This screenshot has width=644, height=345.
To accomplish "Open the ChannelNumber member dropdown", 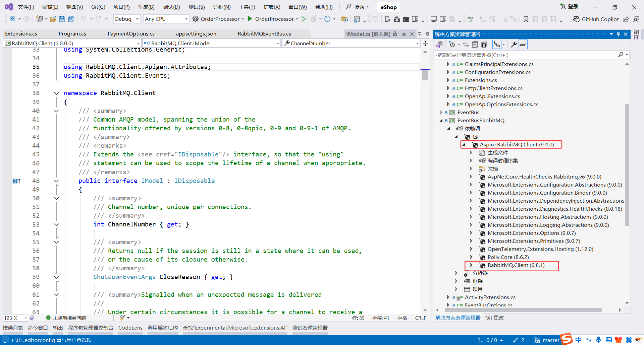I will pos(351,43).
